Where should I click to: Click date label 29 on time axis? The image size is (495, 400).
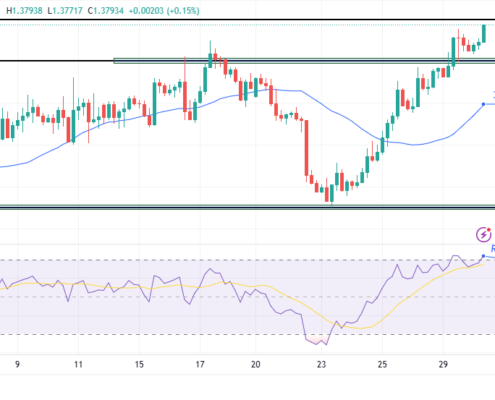443,364
